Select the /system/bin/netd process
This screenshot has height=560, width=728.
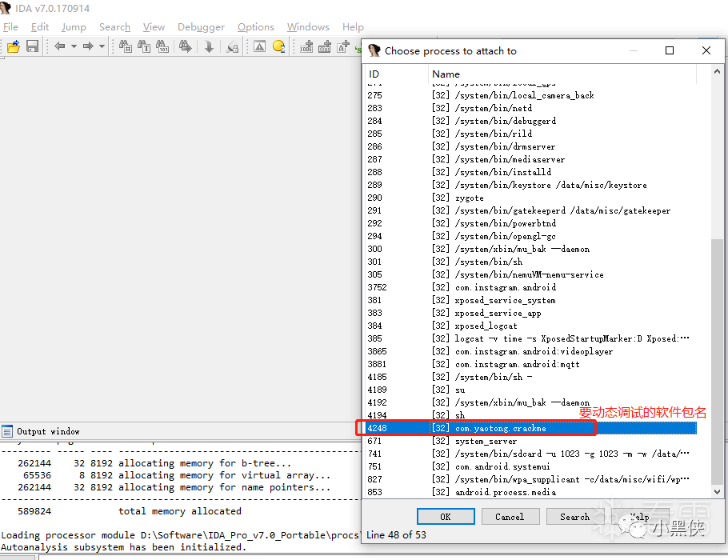pyautogui.click(x=531, y=108)
